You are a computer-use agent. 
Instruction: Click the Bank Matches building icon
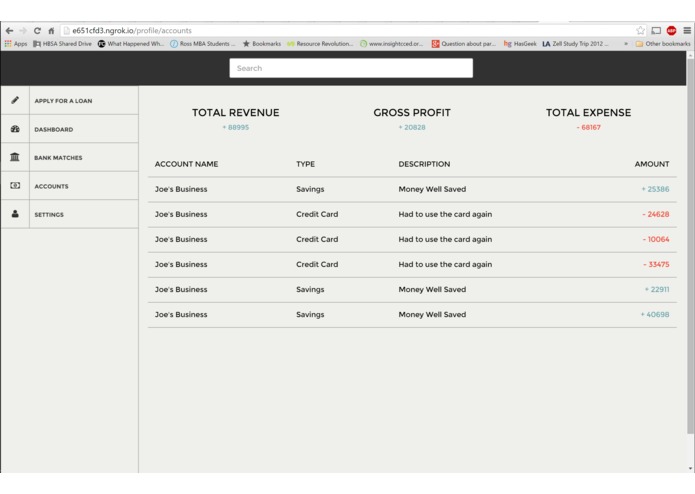coord(15,157)
